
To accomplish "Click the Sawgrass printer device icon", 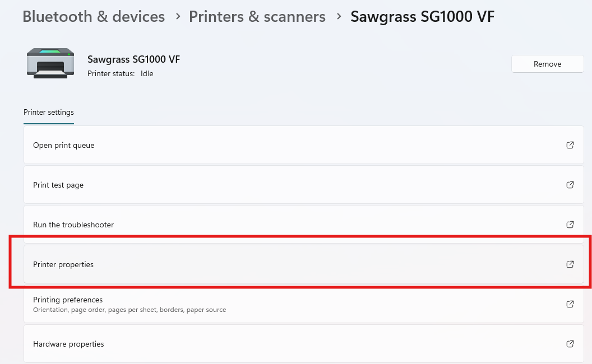I will click(x=50, y=63).
